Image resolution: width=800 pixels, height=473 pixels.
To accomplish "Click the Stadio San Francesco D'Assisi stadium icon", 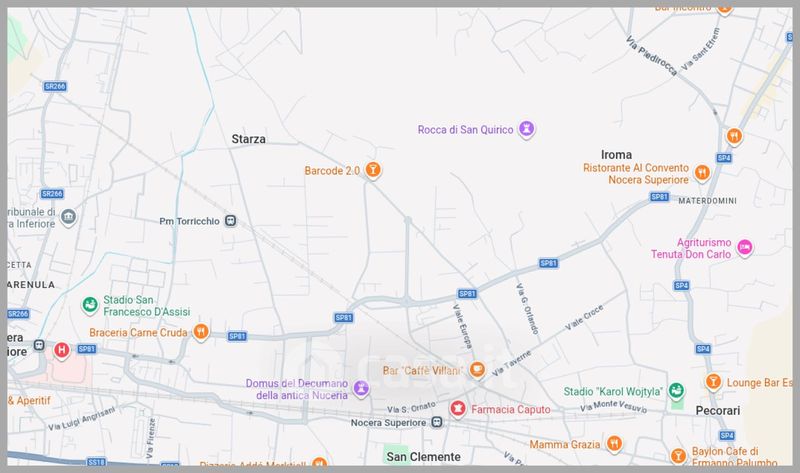I will click(90, 304).
